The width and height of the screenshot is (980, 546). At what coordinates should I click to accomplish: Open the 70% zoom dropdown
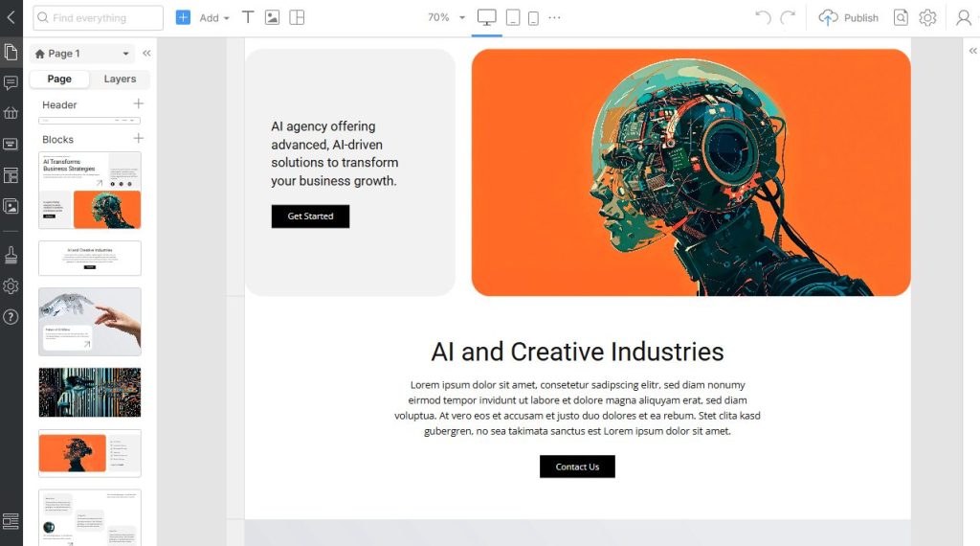(x=446, y=17)
